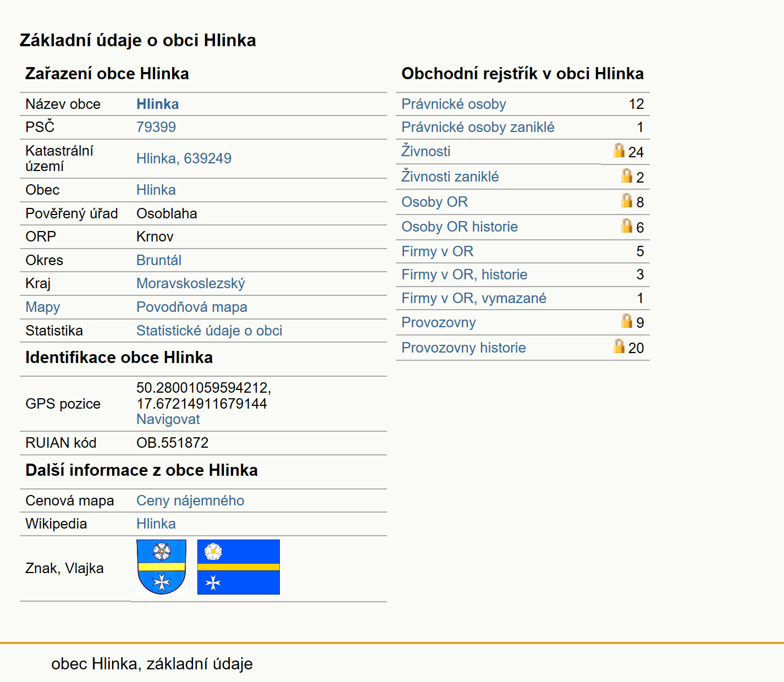Select the text Osoblaha
784x682 pixels.
167,213
